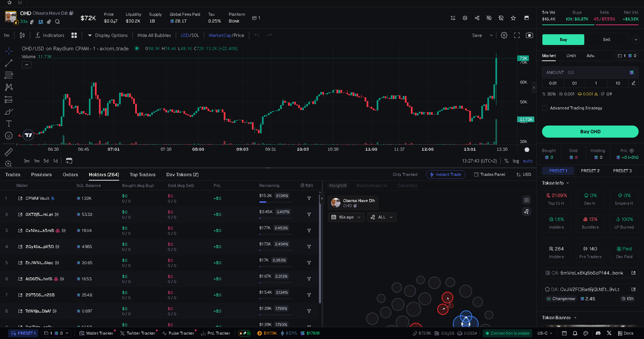Take a chart snapshot with camera icon
Screen dimensions: 644x339
[530, 35]
